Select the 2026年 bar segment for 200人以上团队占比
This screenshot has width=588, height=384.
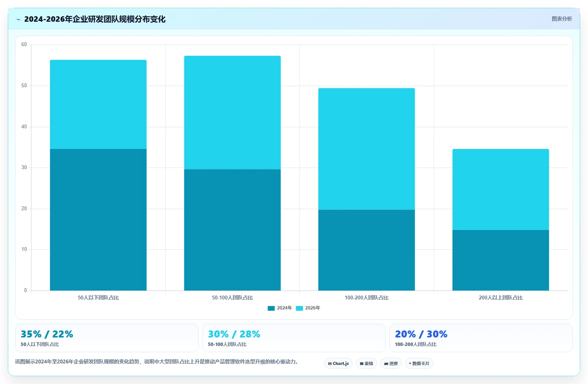click(x=501, y=189)
